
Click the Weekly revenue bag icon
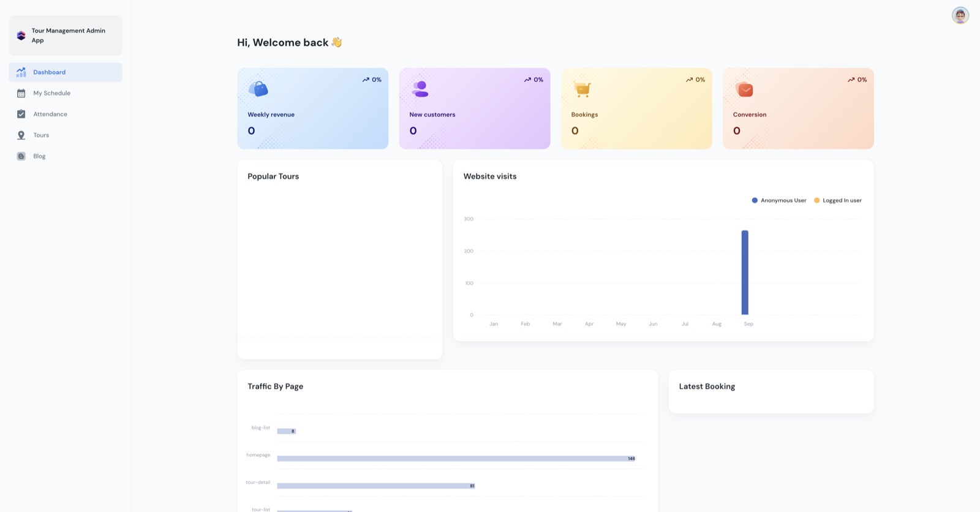pos(258,89)
